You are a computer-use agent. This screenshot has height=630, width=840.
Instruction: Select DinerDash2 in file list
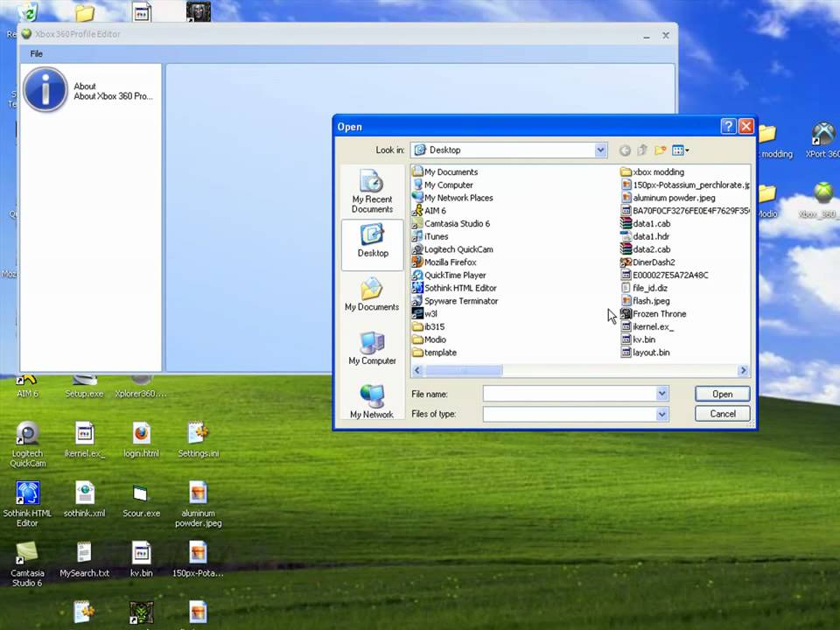tap(647, 262)
